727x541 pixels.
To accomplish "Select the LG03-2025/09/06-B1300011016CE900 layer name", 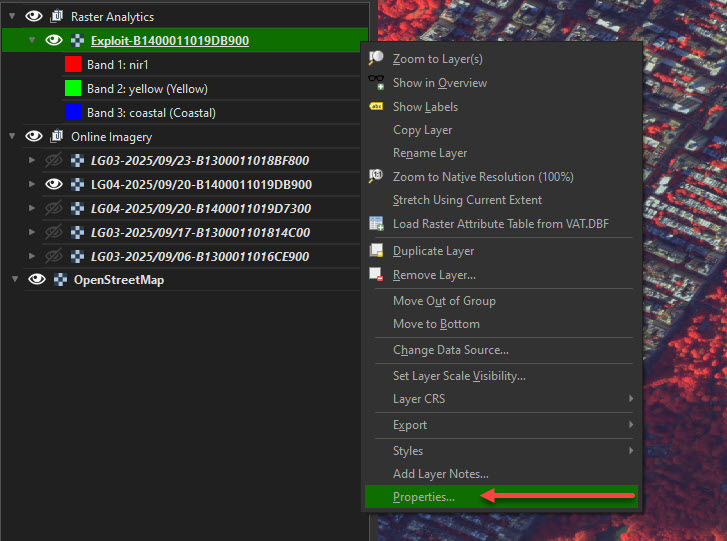I will 199,256.
